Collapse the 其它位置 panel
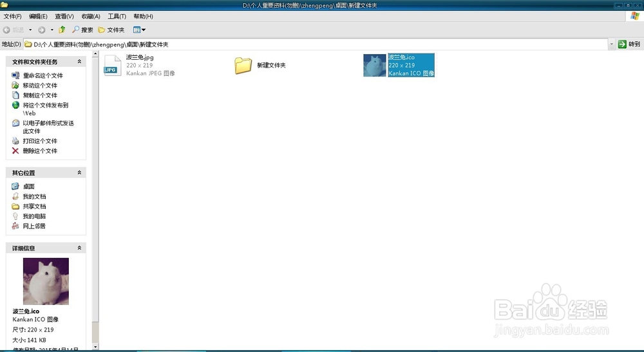644x352 pixels. [x=79, y=172]
